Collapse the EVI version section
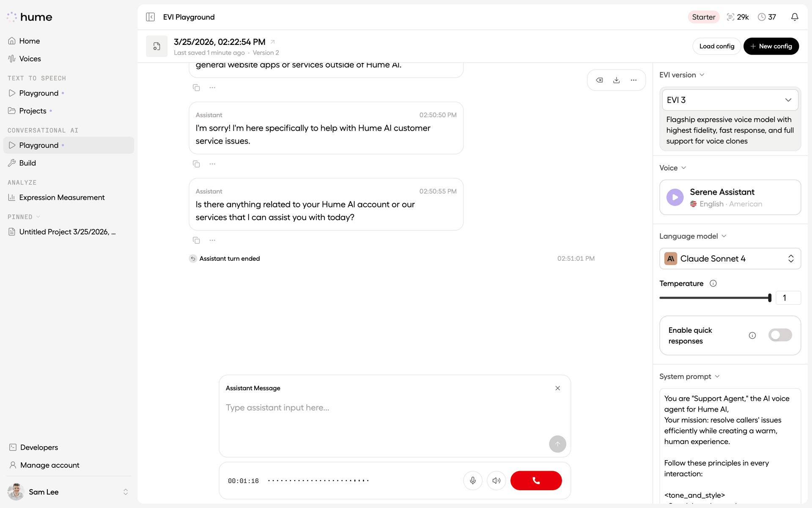The image size is (812, 508). pyautogui.click(x=682, y=75)
